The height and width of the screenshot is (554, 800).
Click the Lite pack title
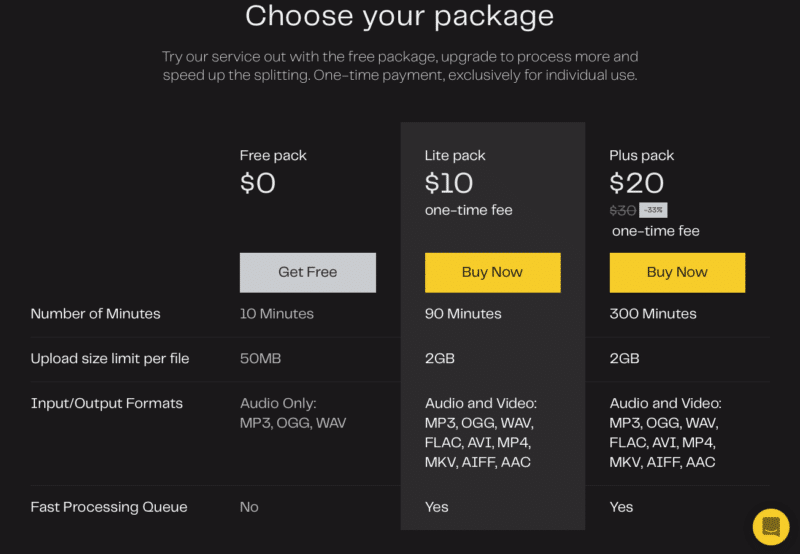(455, 156)
